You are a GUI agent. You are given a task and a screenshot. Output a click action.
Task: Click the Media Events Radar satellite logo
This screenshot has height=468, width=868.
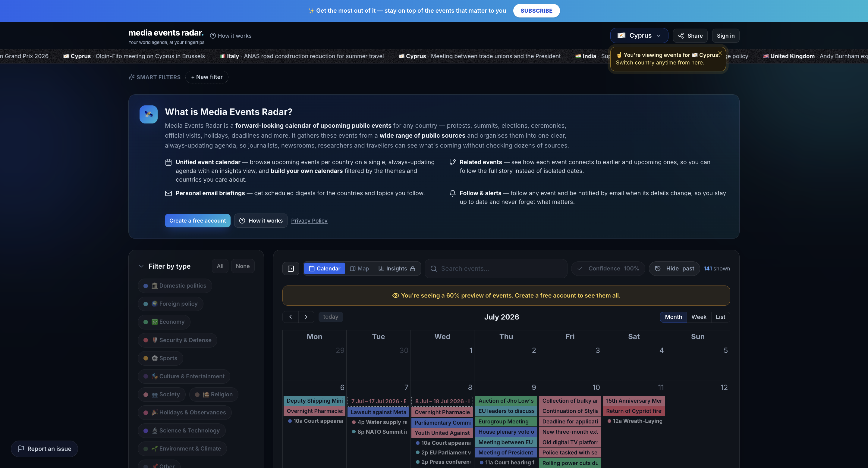(149, 114)
